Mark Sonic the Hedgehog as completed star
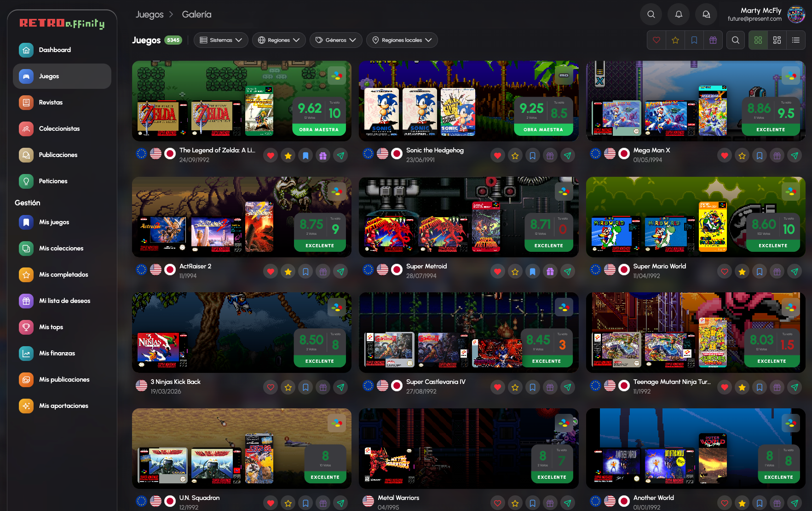The width and height of the screenshot is (812, 511). [x=515, y=156]
